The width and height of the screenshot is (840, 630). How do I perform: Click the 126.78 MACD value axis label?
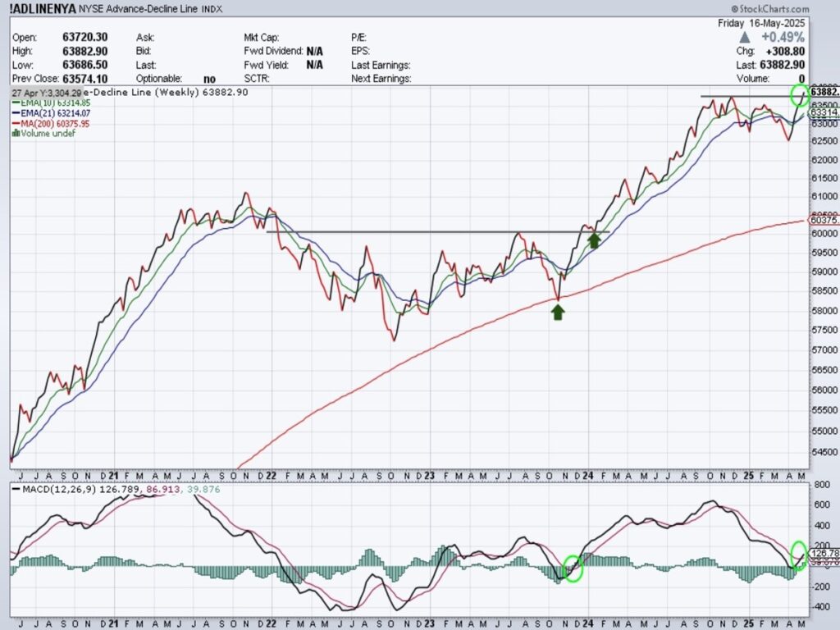(824, 553)
